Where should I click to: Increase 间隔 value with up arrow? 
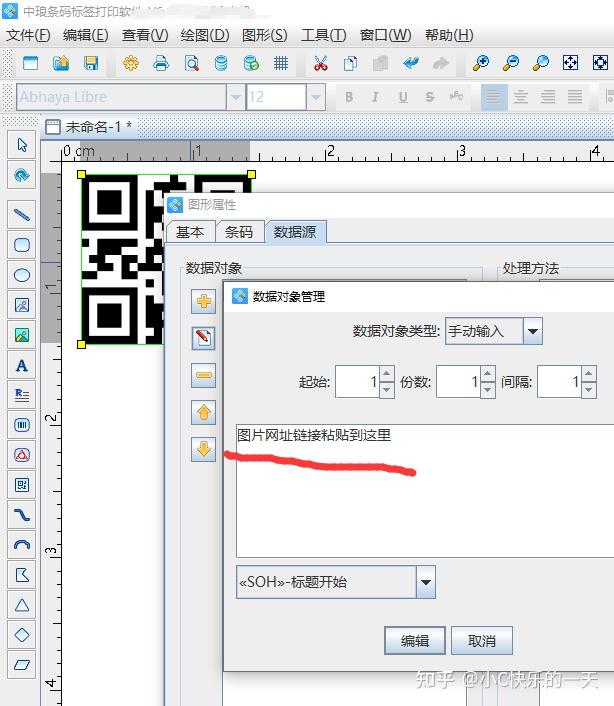tap(589, 374)
